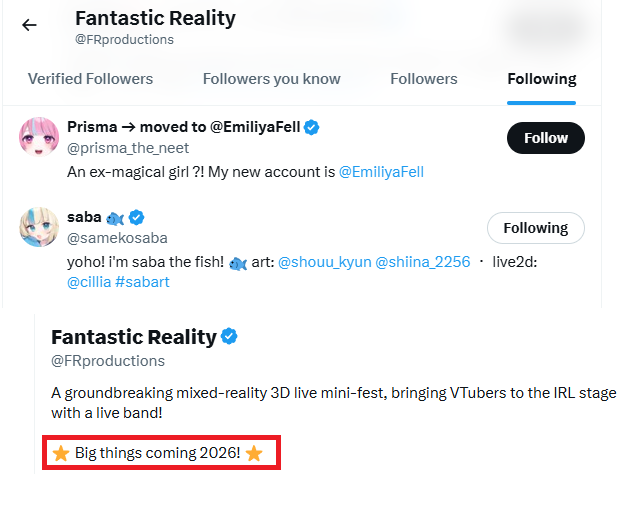Screen dimensions: 625x519
Task: Open the @cillia live2d link
Action: pyautogui.click(x=88, y=282)
